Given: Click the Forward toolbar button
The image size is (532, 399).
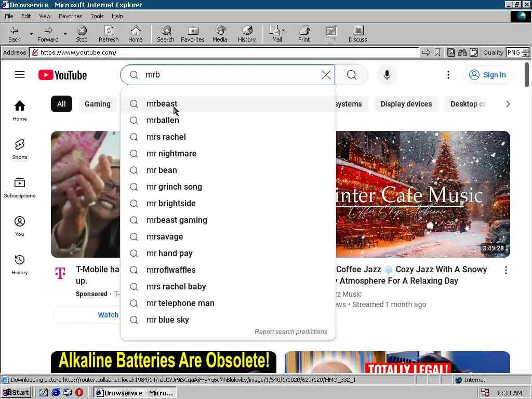Looking at the screenshot, I should 48,34.
